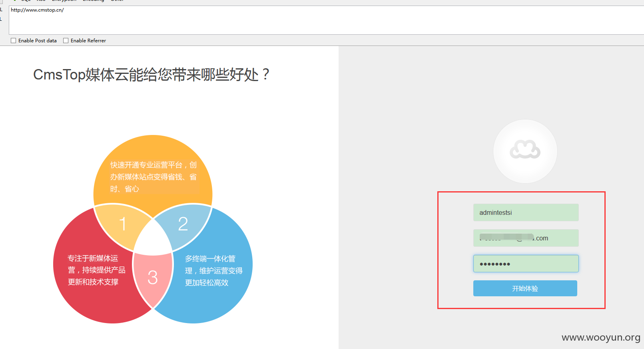Viewport: 644px width, 349px height.
Task: Enable the Post data checkbox
Action: 14,41
